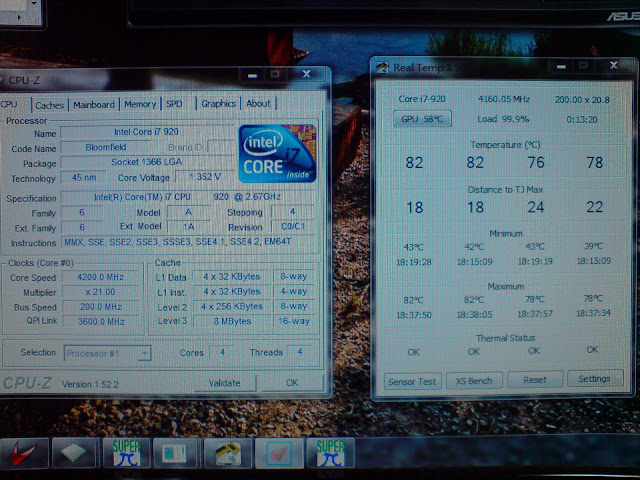
Task: Open the red checkmark taskbar icon
Action: click(279, 453)
